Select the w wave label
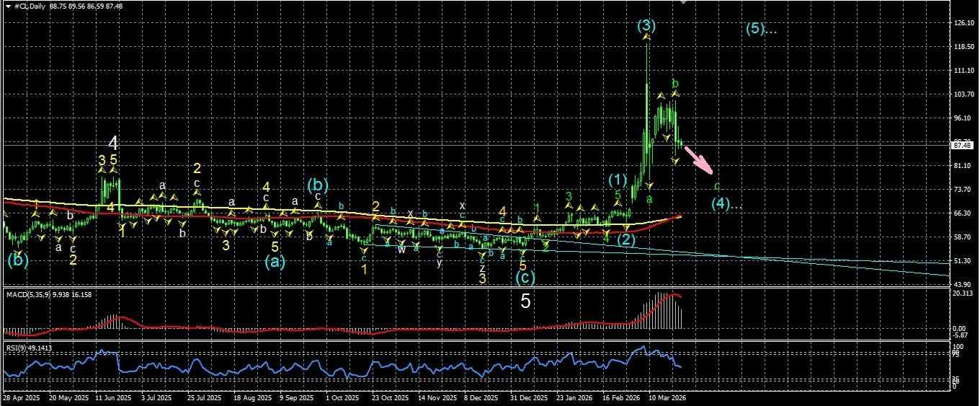 tap(401, 250)
